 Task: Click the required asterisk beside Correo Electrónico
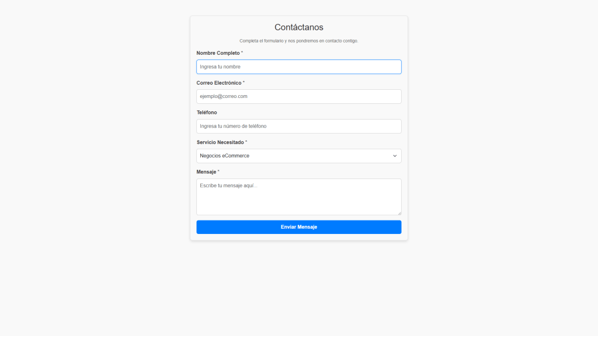pos(244,83)
